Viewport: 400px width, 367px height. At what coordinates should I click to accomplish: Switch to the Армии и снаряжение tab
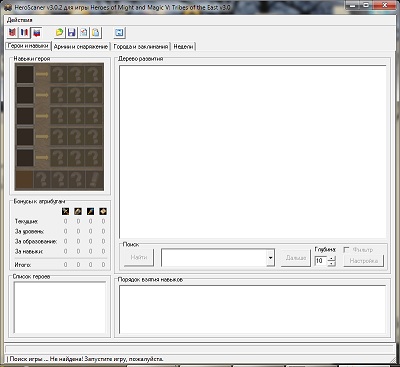(x=81, y=47)
